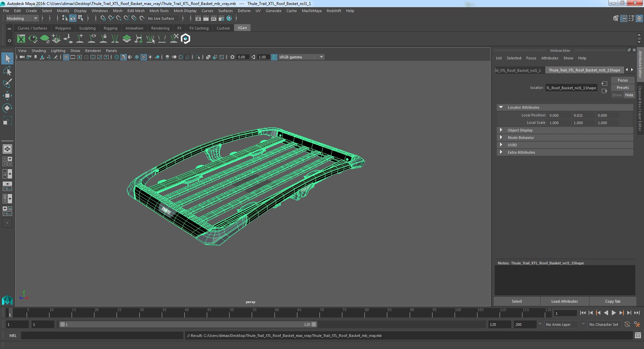Step to next key

point(621,313)
